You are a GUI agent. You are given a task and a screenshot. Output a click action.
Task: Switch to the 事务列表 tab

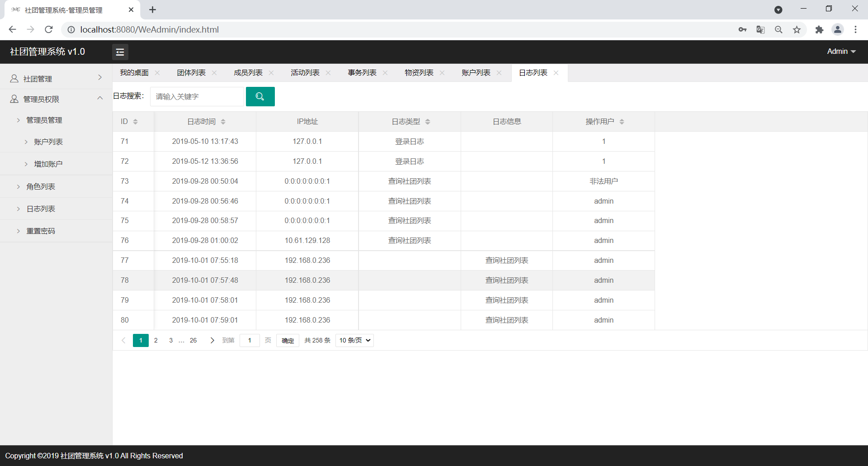point(362,73)
